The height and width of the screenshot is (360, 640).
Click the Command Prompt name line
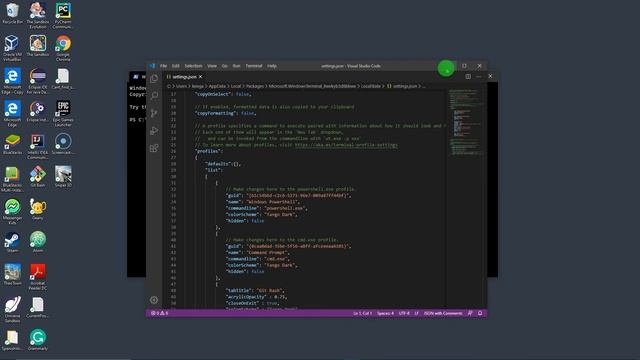(x=258, y=252)
